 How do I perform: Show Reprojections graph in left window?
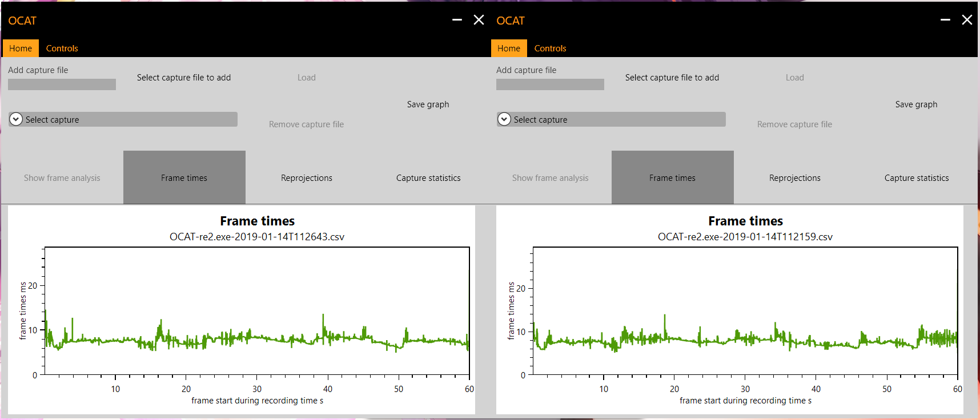click(307, 178)
